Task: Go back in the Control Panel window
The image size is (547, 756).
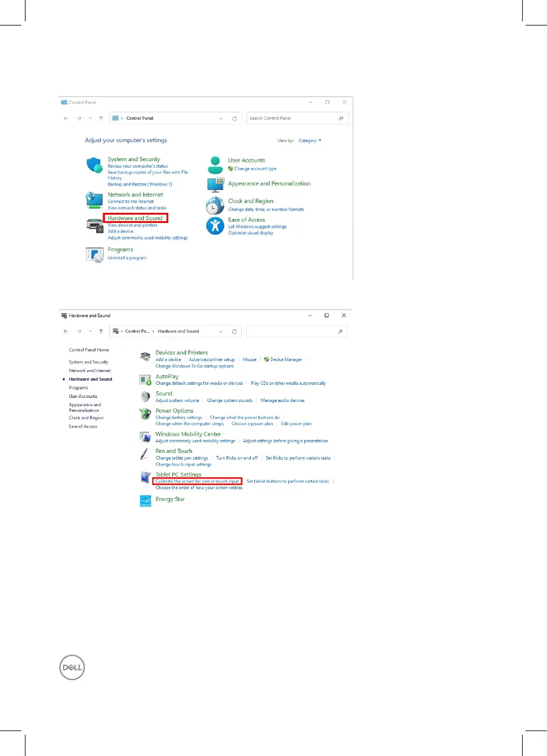Action: [x=66, y=119]
